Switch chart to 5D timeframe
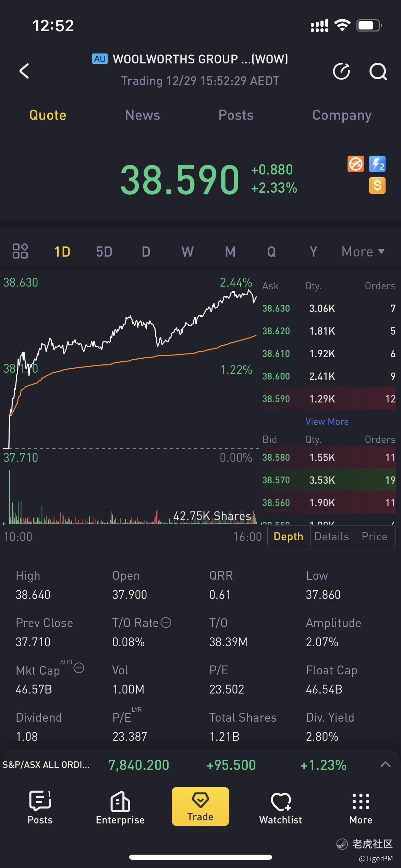 click(x=104, y=252)
